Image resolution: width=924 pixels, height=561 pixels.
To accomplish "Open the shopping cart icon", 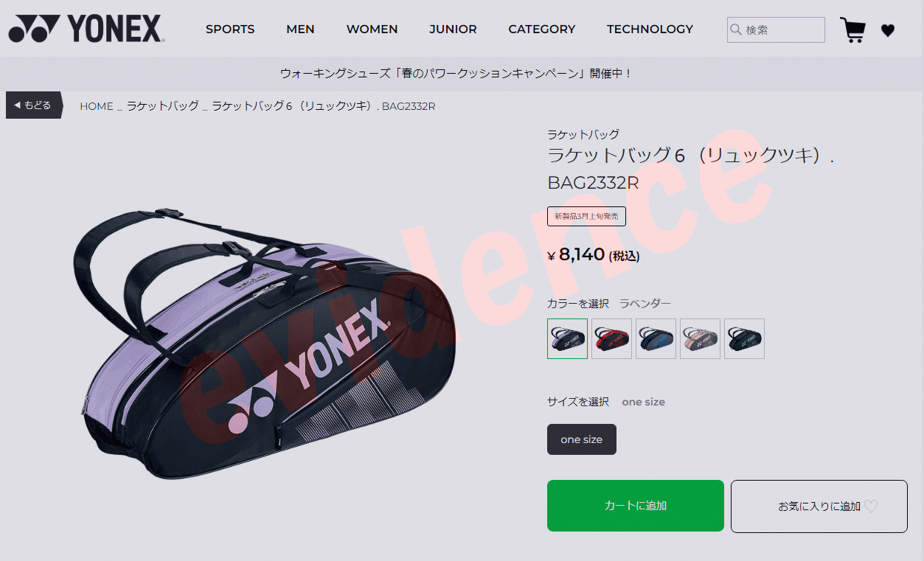I will point(852,30).
